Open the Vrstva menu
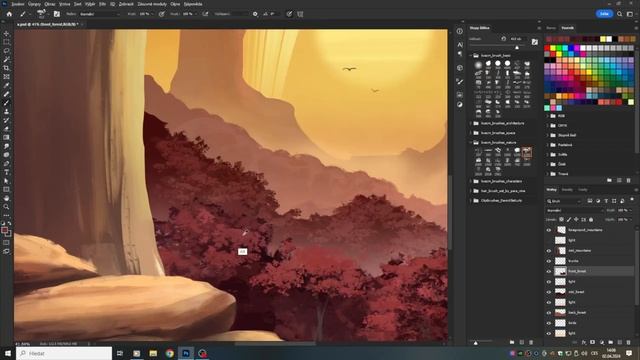The height and width of the screenshot is (360, 640). point(64,4)
